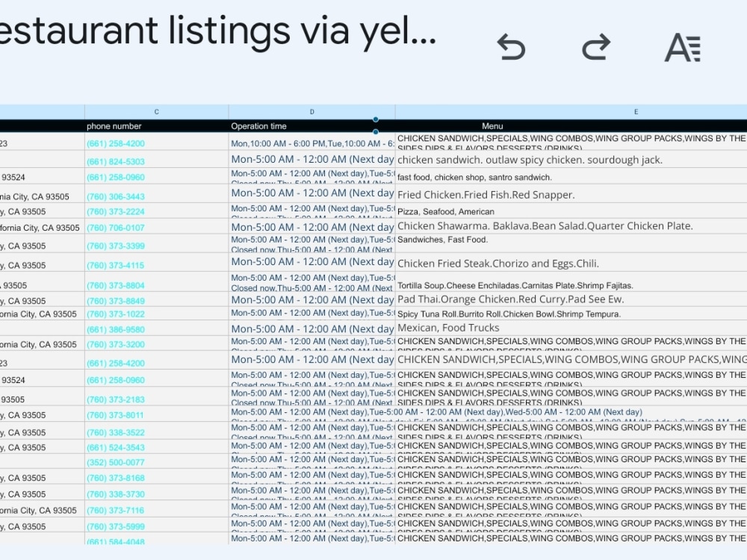Tap the redo arrow icon

pyautogui.click(x=596, y=47)
